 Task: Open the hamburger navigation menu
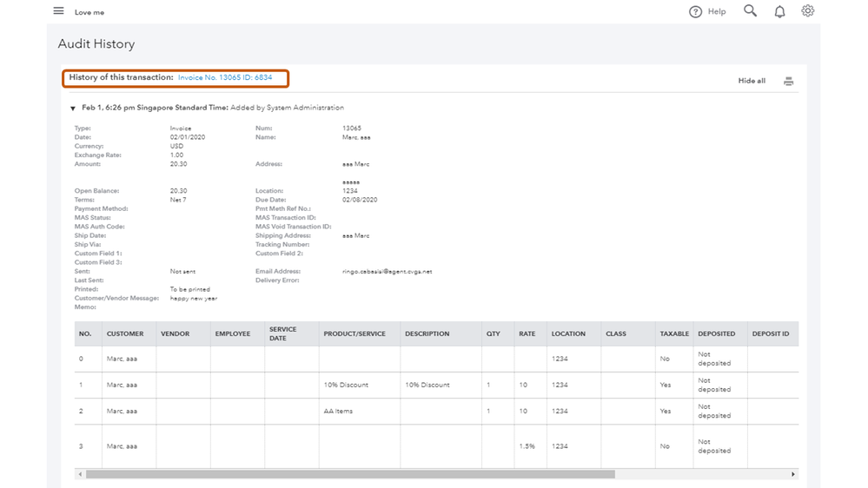pyautogui.click(x=58, y=11)
